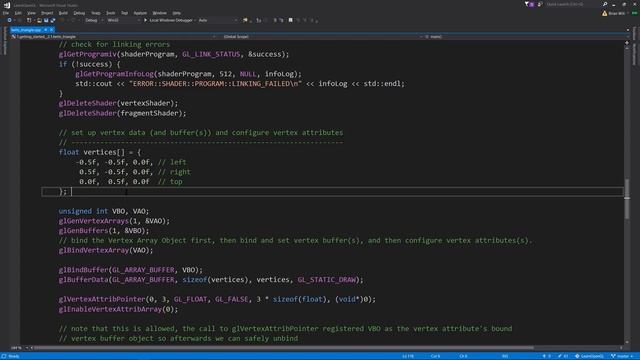This screenshot has height=360, width=640.
Task: Open the File menu
Action: [x=6, y=13]
